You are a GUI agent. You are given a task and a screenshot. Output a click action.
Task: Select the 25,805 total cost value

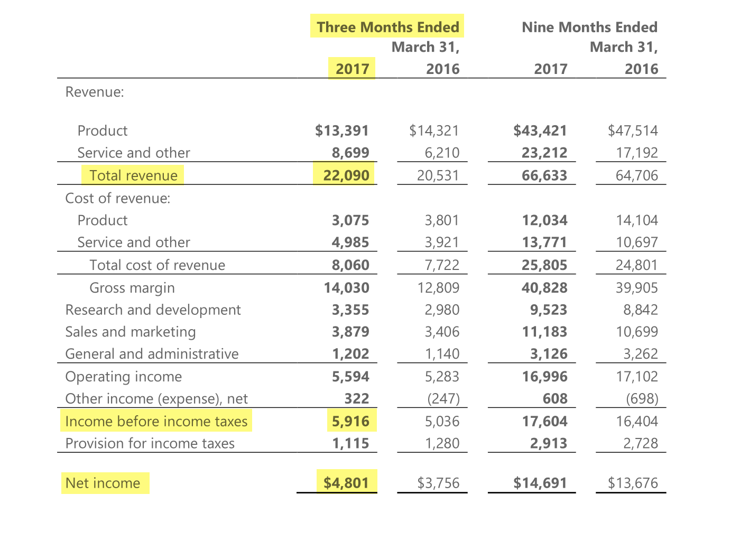(x=544, y=265)
